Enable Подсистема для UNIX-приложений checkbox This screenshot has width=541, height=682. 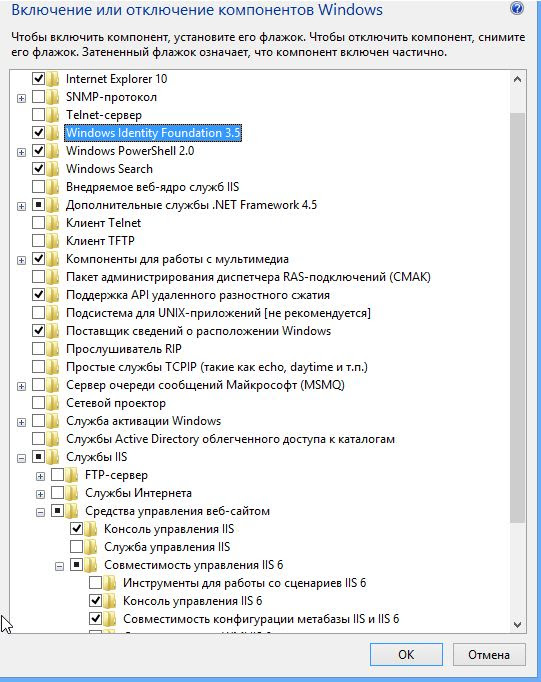tap(38, 313)
